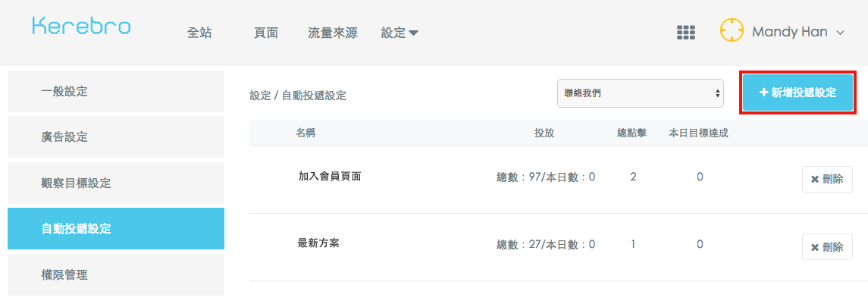The width and height of the screenshot is (868, 301).
Task: Expand the Mandy Han account chevron
Action: click(x=840, y=33)
